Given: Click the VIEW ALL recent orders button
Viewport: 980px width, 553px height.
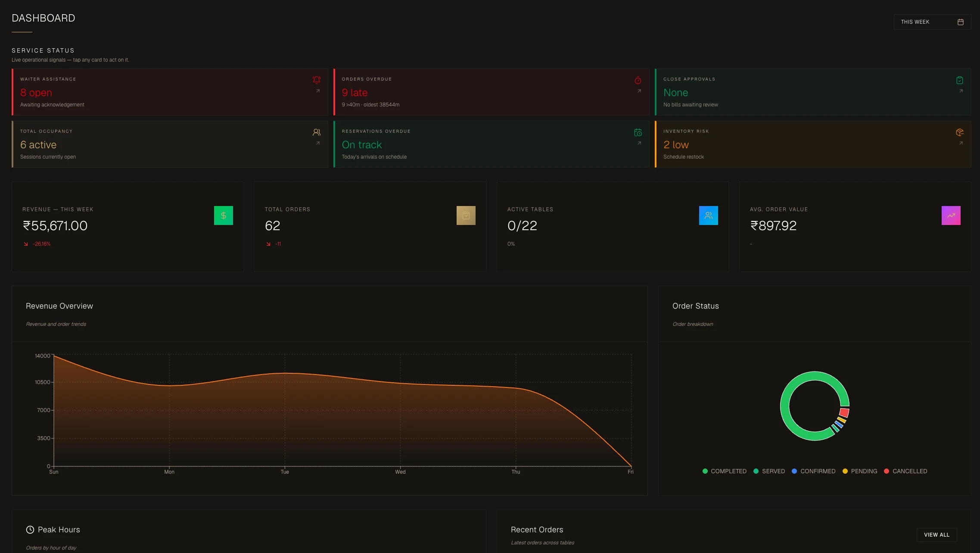Looking at the screenshot, I should click(x=936, y=535).
